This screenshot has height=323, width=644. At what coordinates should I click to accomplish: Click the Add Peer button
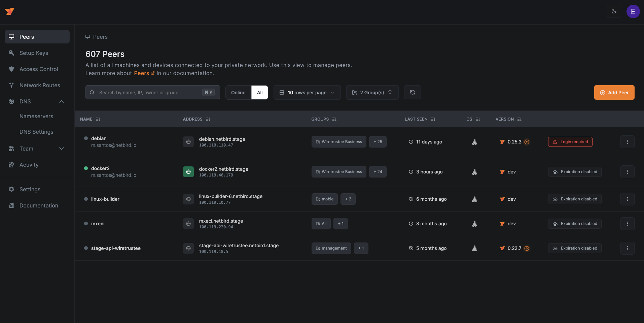(614, 92)
